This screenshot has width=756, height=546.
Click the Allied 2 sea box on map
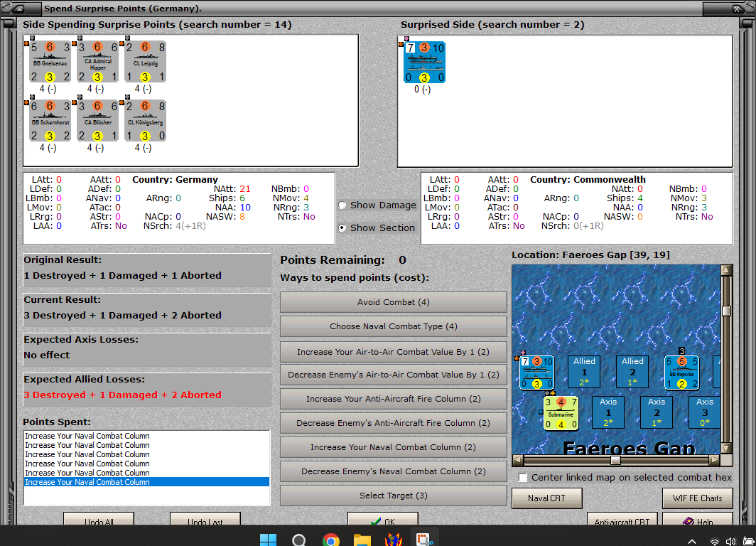(x=632, y=372)
